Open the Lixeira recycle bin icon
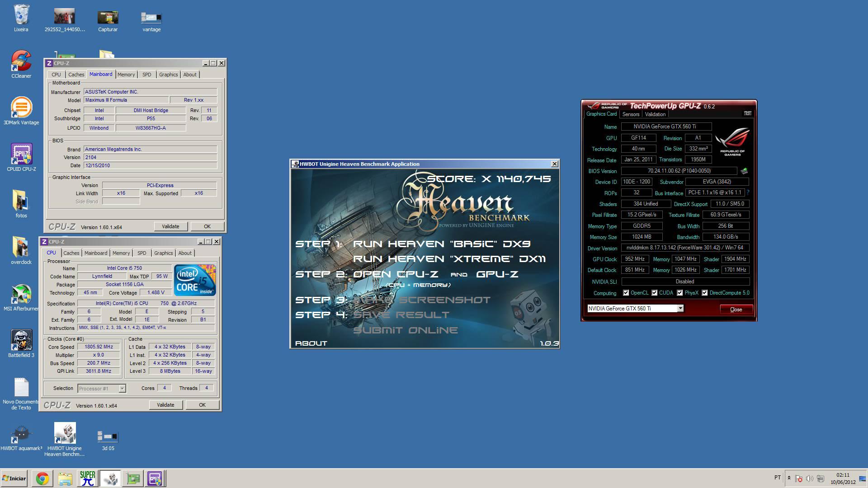868x488 pixels. [21, 18]
